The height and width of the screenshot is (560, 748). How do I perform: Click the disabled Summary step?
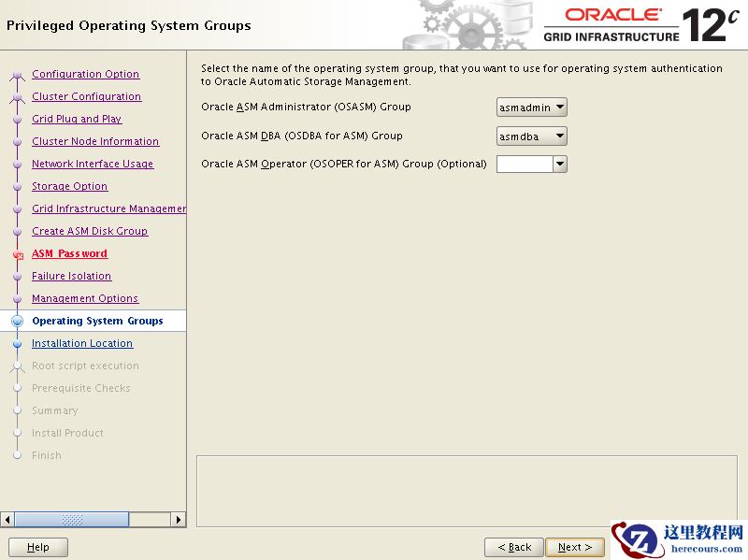point(55,410)
